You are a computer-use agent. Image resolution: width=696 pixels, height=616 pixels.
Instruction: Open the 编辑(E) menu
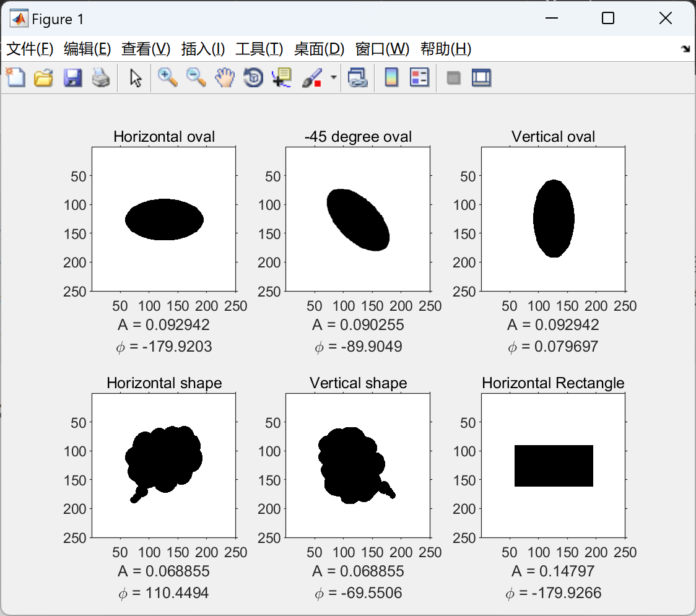(87, 49)
